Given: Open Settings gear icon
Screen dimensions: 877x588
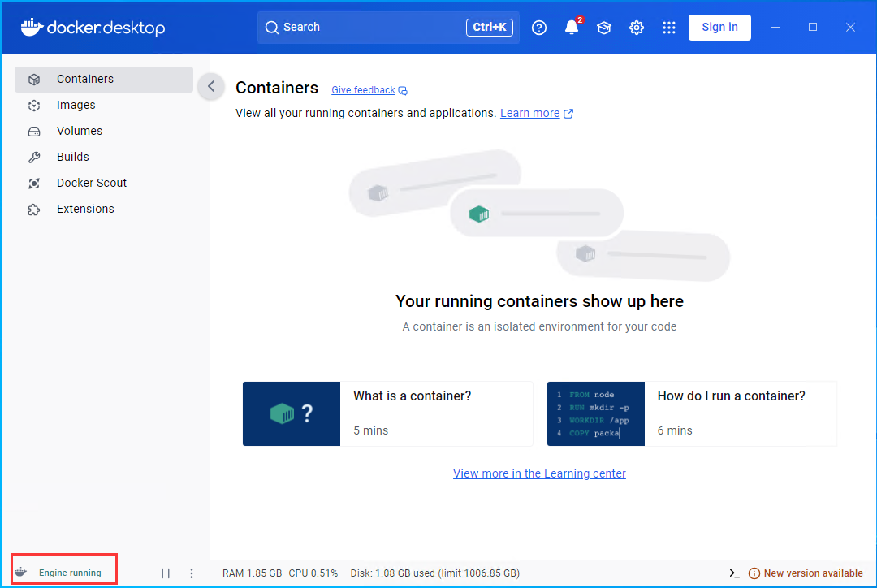Looking at the screenshot, I should coord(636,28).
